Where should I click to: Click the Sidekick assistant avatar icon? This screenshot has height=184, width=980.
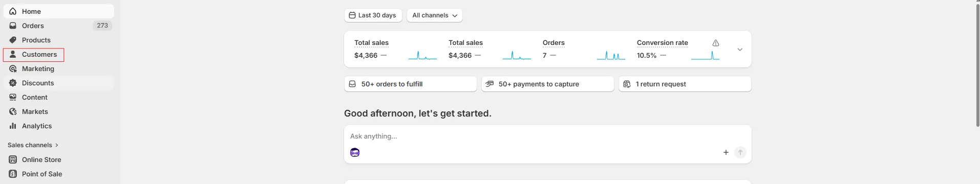pos(355,152)
